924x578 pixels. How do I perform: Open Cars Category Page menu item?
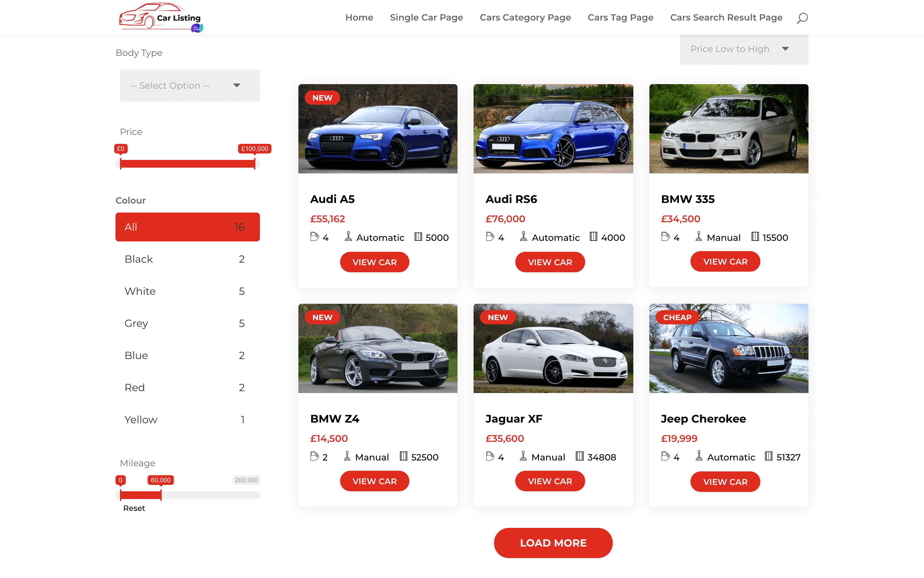pos(525,18)
